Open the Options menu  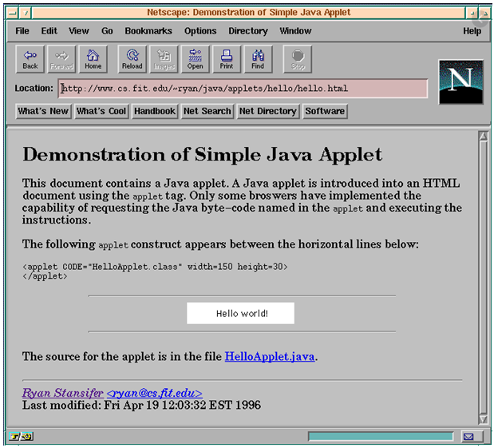200,31
